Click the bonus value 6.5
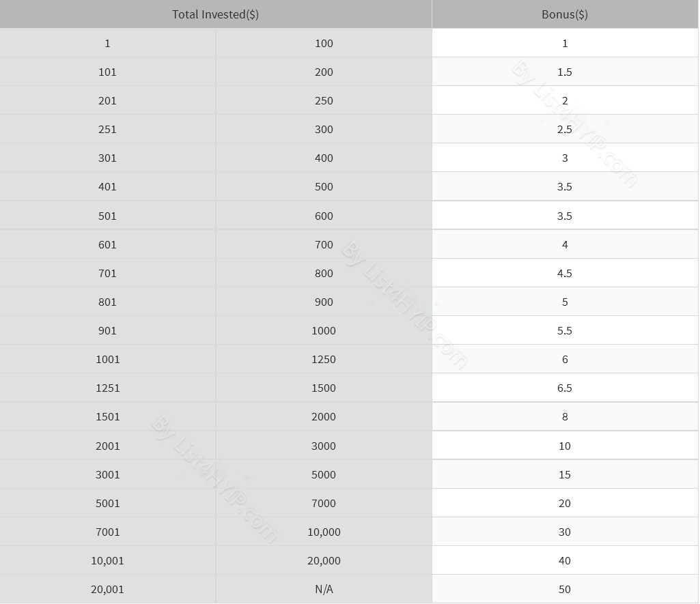The image size is (700, 604). coord(565,388)
